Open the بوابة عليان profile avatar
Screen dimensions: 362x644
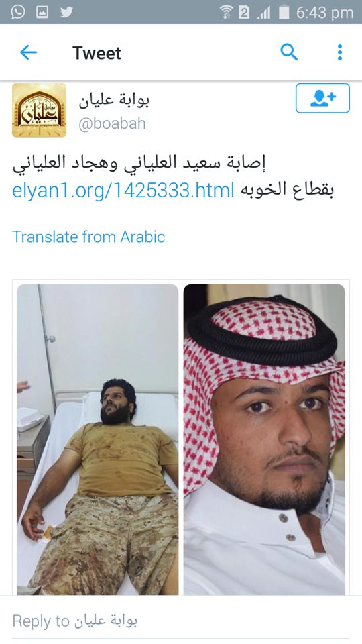(40, 110)
